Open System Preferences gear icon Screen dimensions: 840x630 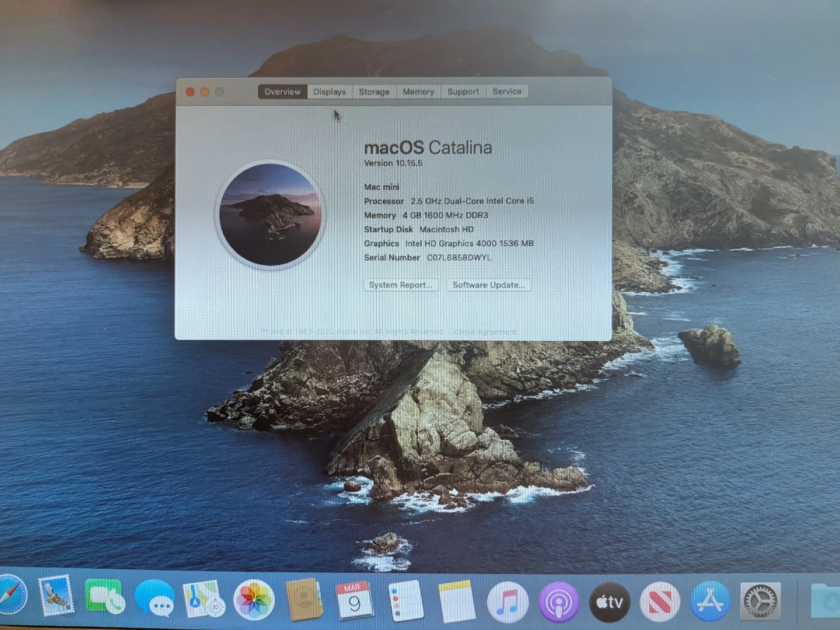[761, 601]
